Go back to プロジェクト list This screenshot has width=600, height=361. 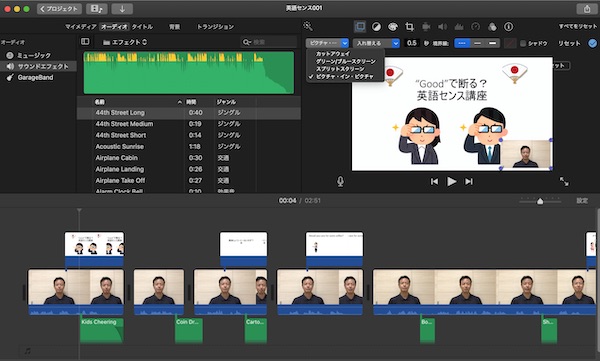[59, 8]
